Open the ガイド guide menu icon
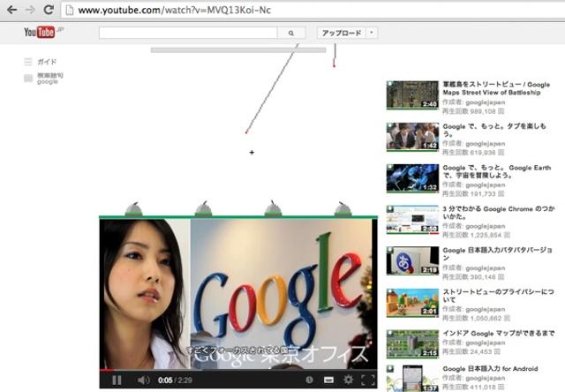This screenshot has height=392, width=565. coord(28,62)
